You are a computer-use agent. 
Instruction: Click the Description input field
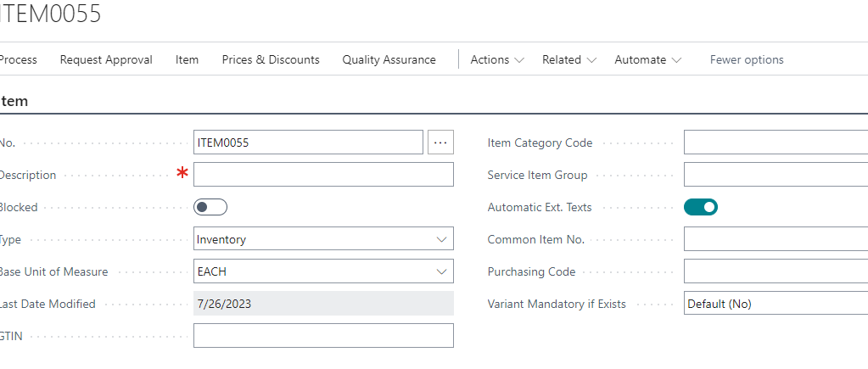tap(323, 174)
